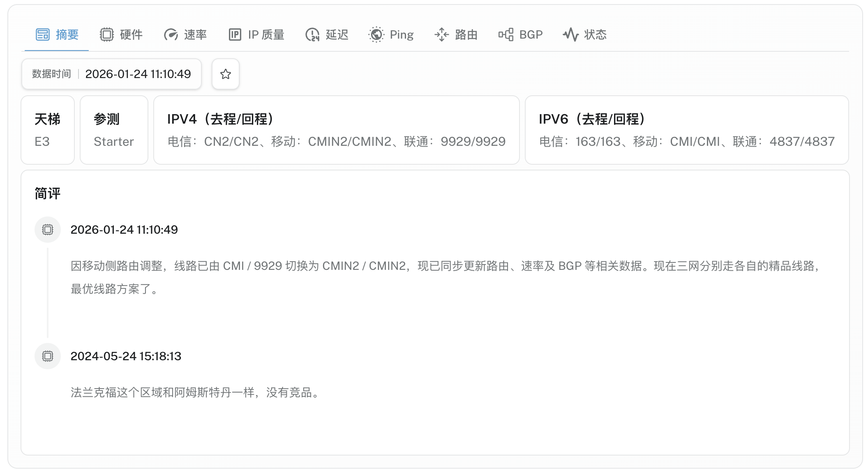Click the hardware chip icon in the tab bar
Viewport: 868px width, 474px height.
click(x=106, y=35)
